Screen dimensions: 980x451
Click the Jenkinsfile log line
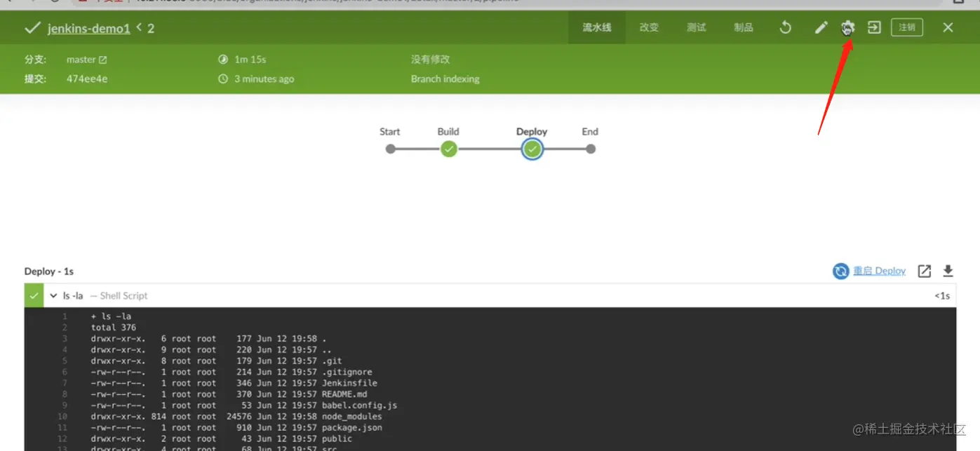coord(490,384)
